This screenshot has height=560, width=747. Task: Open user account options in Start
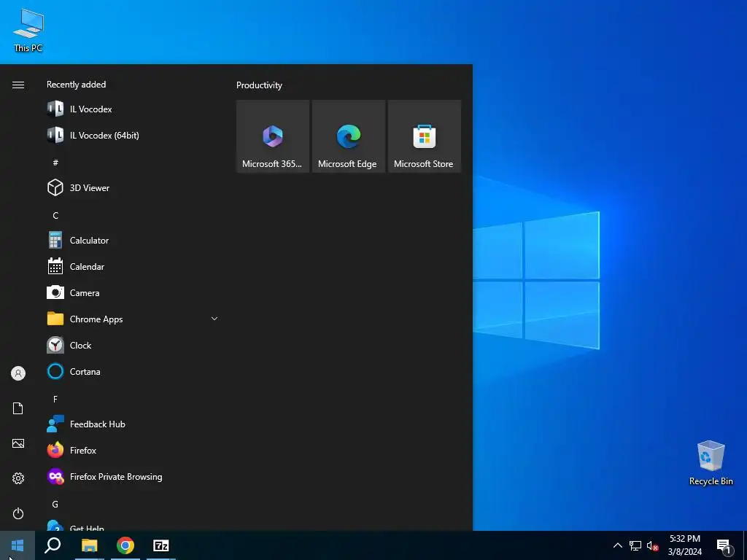click(x=18, y=373)
